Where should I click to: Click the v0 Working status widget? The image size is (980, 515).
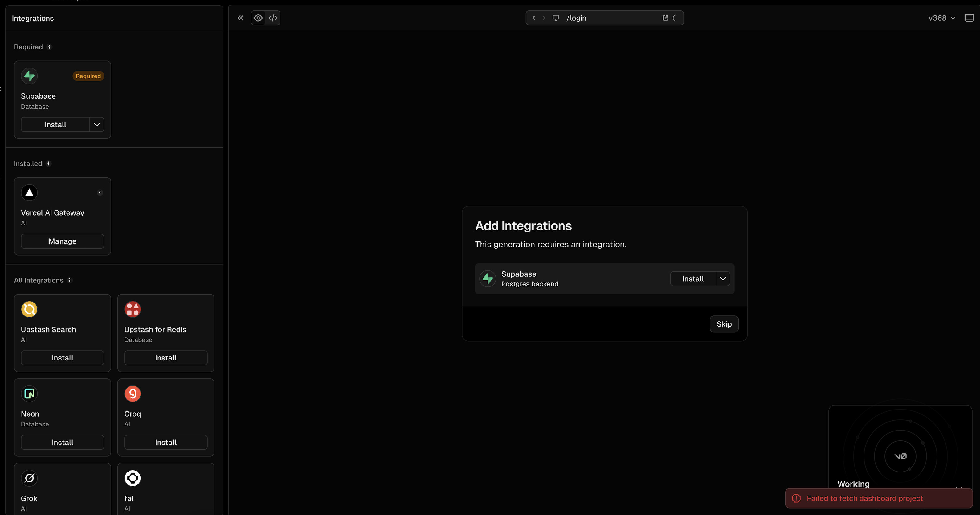tap(900, 457)
